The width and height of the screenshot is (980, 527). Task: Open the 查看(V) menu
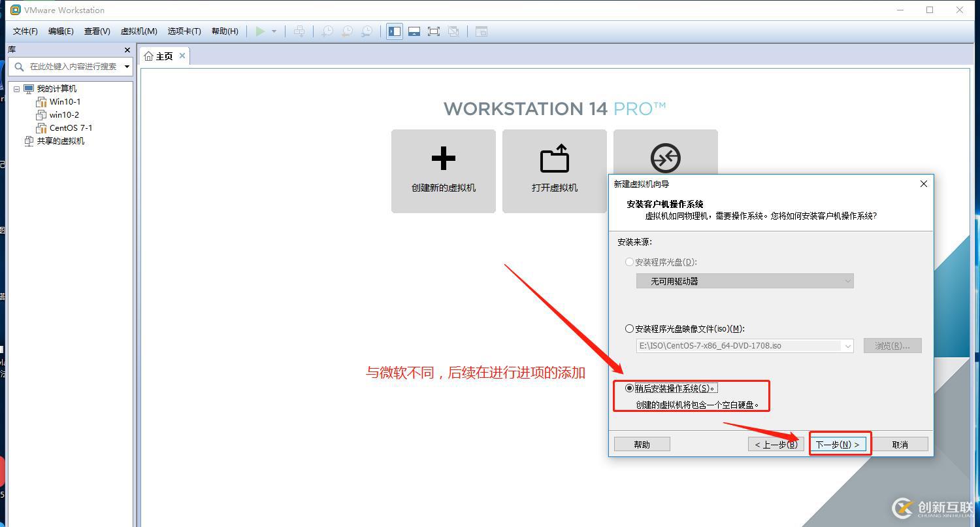pos(97,31)
